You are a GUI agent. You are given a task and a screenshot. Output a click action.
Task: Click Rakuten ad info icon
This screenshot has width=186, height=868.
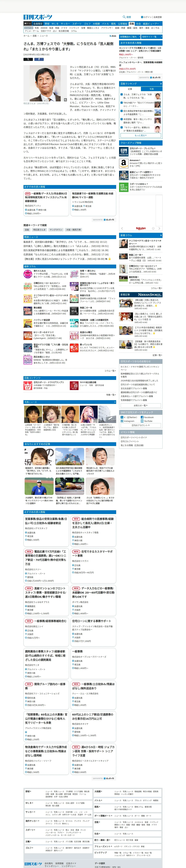pos(153,228)
